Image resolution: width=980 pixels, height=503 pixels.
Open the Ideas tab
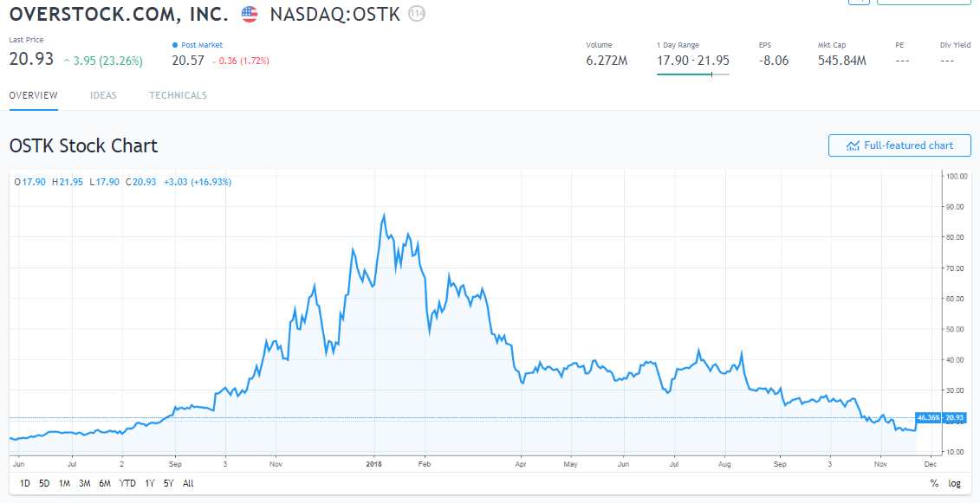pos(103,95)
